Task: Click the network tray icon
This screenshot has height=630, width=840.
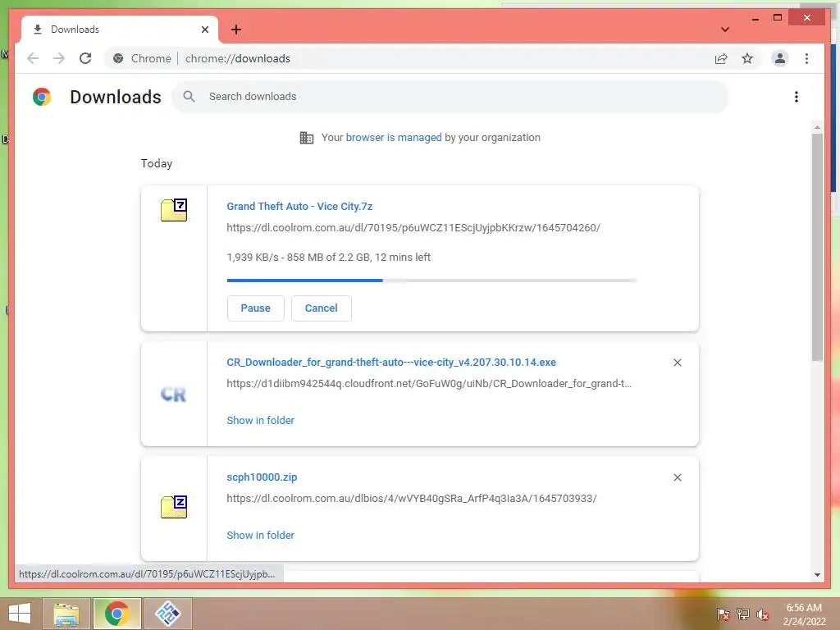Action: tap(743, 614)
